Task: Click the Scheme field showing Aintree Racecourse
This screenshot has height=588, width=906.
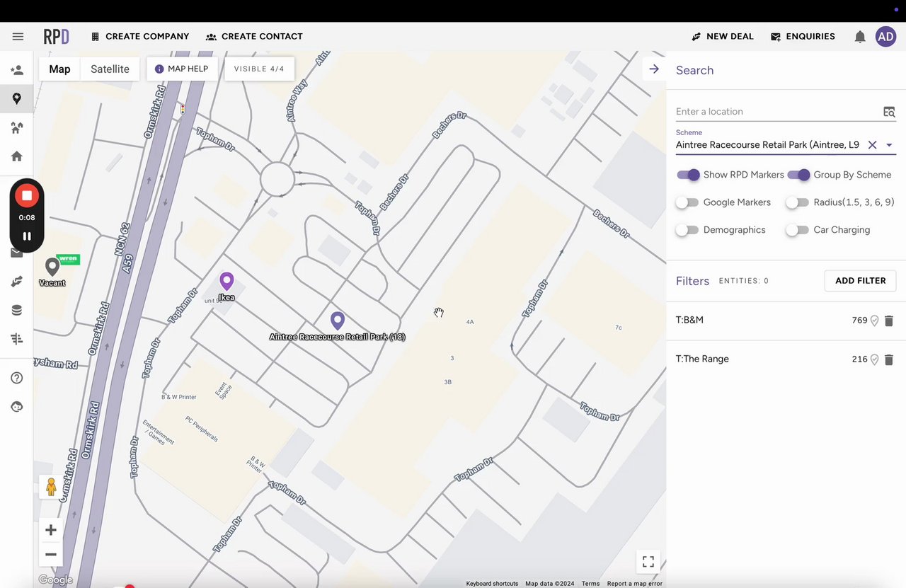Action: (768, 145)
